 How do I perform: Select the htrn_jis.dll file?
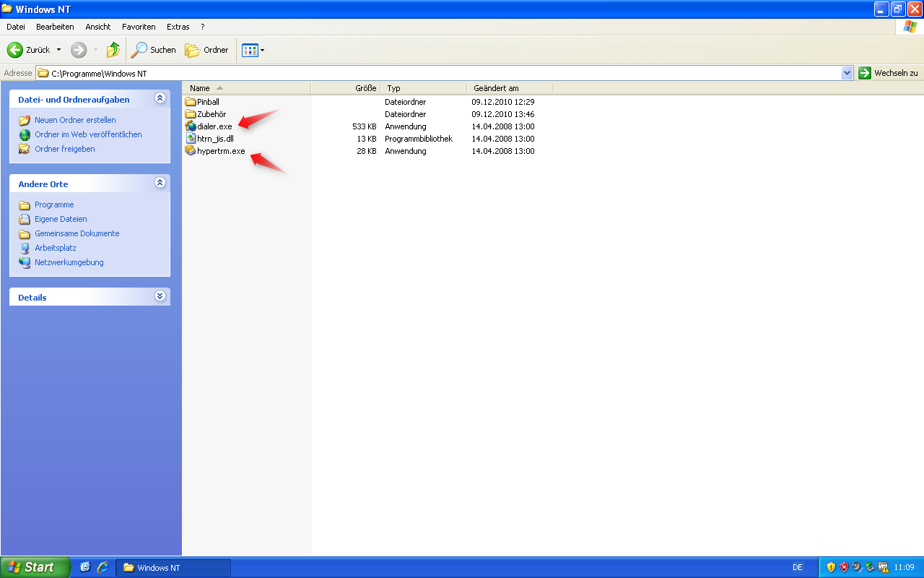(x=214, y=138)
